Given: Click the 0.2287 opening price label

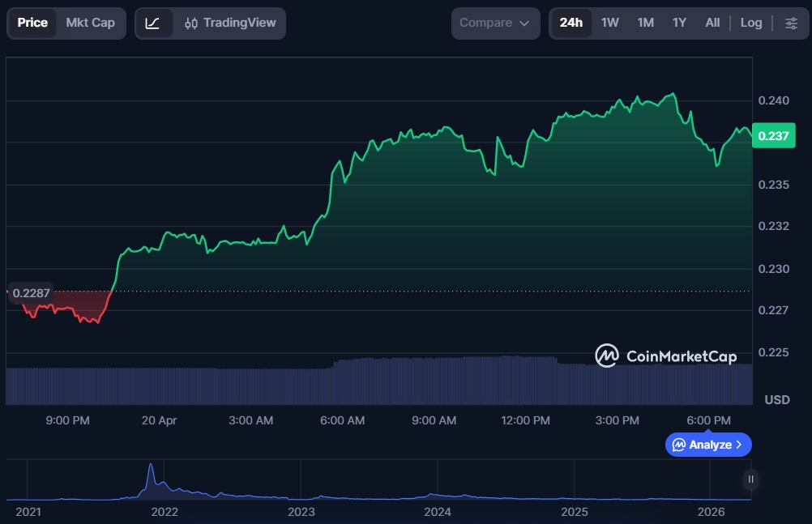Looking at the screenshot, I should pos(31,293).
